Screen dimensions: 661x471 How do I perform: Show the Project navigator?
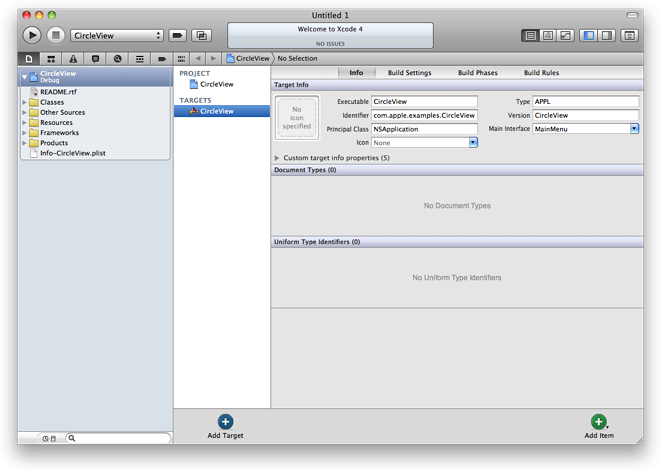29,59
